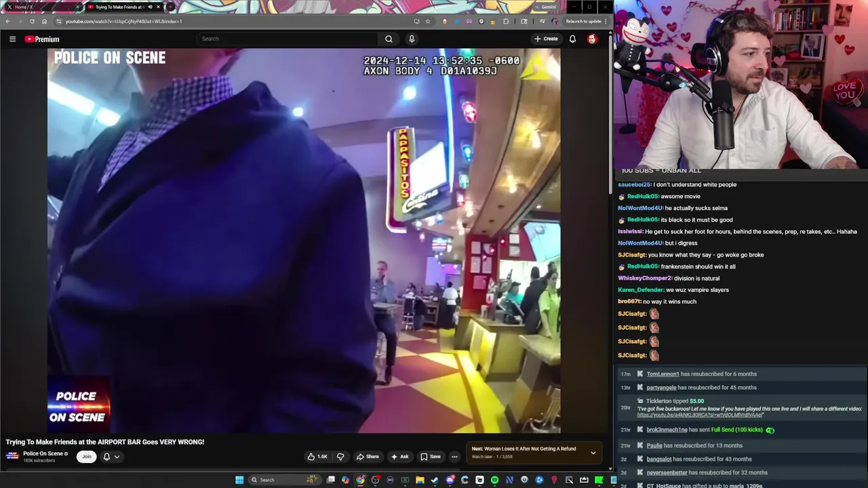The image size is (868, 488).
Task: Click the YouTube search magnifier button
Action: 389,39
